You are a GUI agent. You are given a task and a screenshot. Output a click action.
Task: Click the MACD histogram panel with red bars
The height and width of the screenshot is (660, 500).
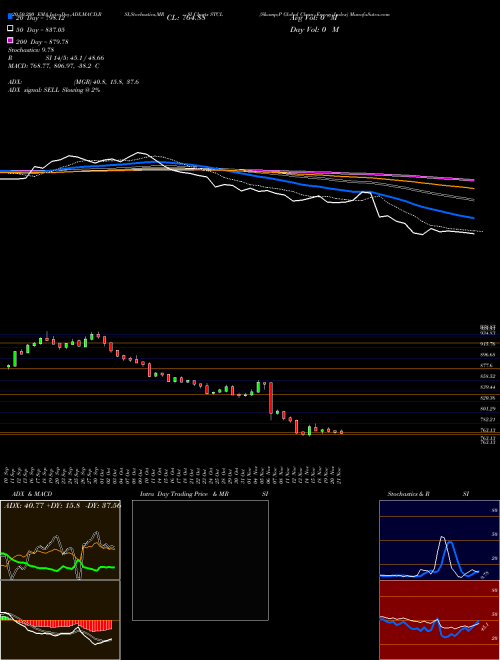coord(60,620)
